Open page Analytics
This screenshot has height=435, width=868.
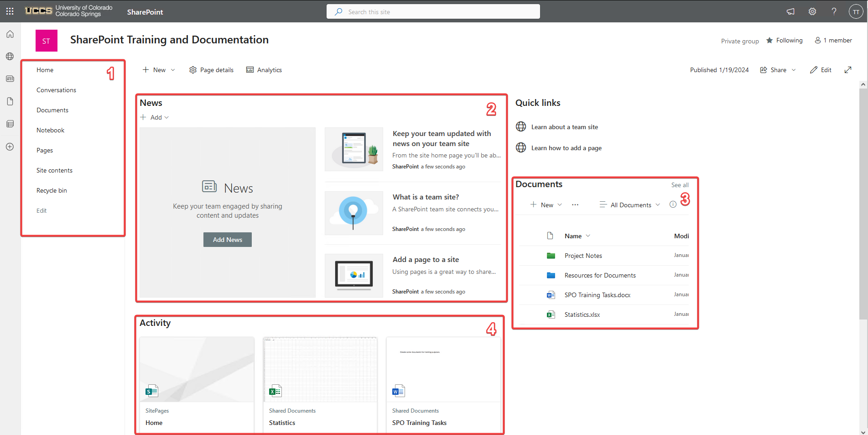[264, 70]
